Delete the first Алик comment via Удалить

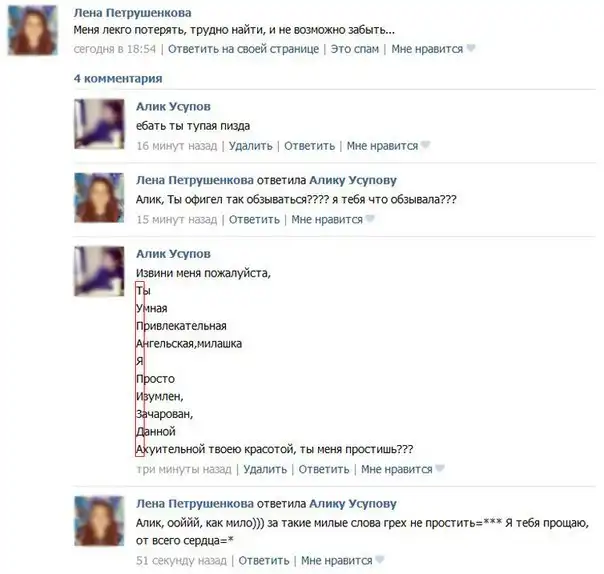250,146
